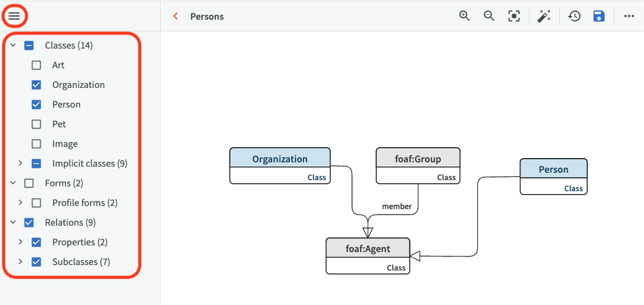Select the foaf:Agent class node

[x=368, y=249]
